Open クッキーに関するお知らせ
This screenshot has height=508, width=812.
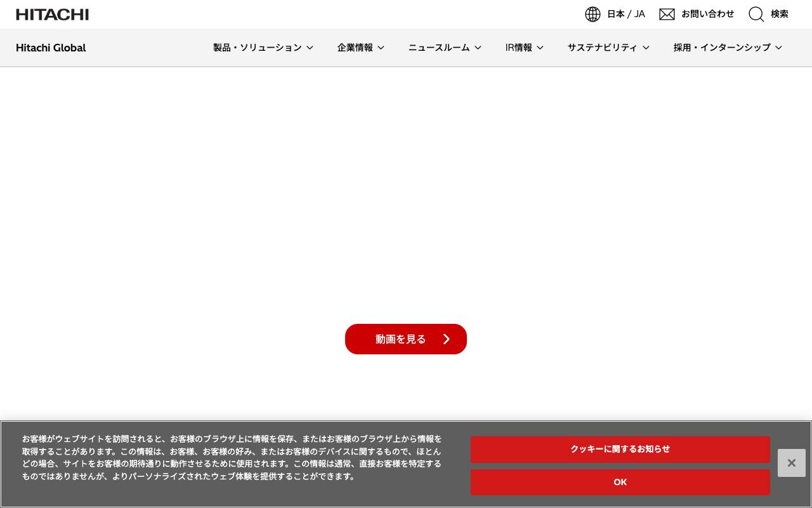pyautogui.click(x=620, y=450)
